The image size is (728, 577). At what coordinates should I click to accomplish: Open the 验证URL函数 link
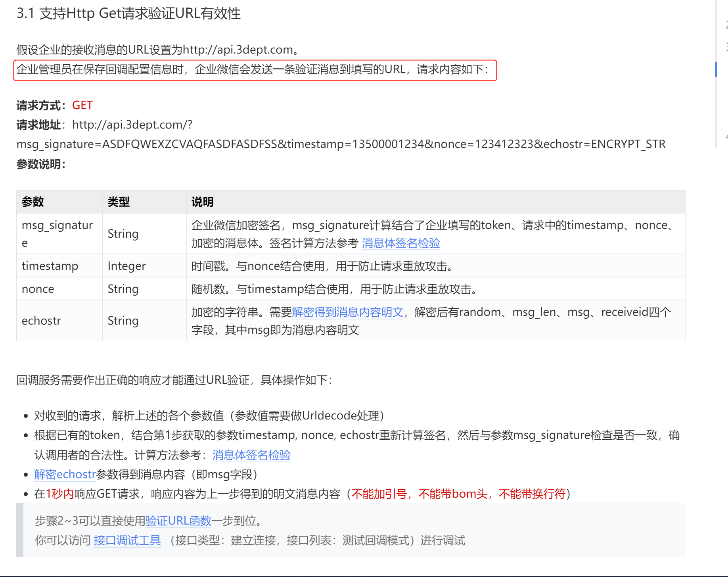tap(178, 520)
